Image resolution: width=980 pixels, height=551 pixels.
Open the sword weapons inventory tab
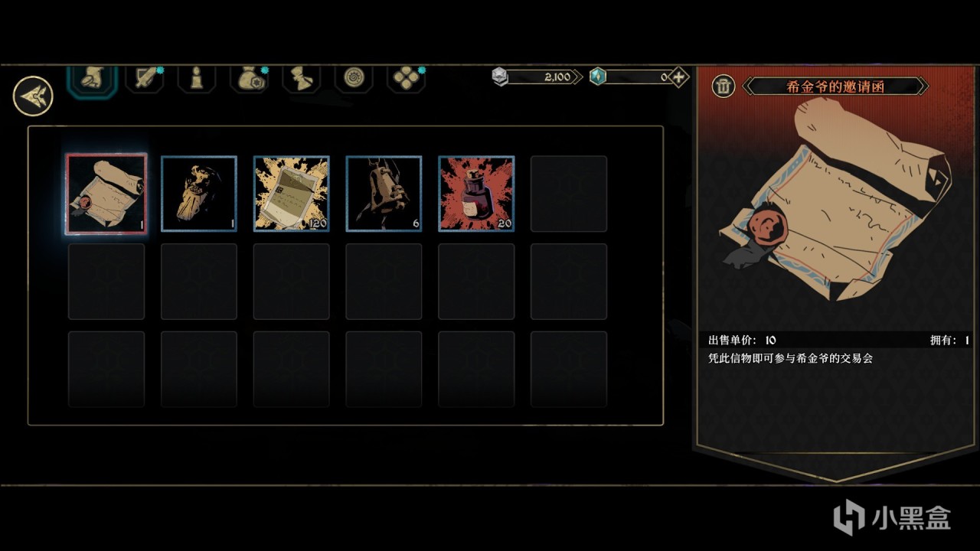point(145,79)
